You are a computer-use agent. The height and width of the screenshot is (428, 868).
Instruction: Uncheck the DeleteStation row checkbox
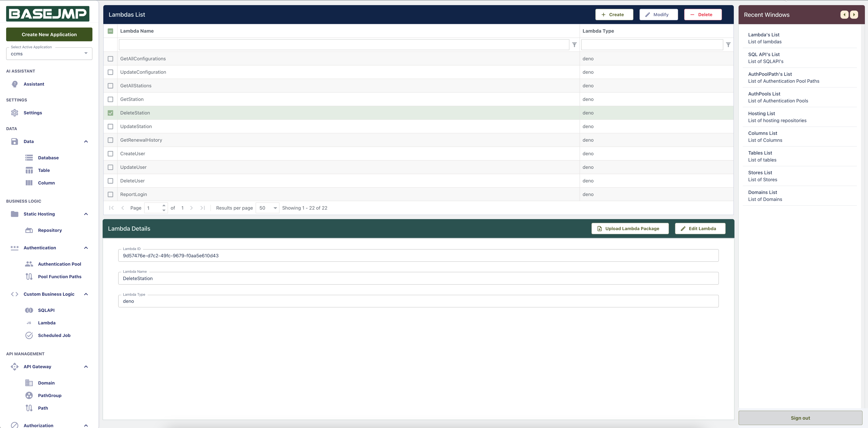(x=110, y=113)
